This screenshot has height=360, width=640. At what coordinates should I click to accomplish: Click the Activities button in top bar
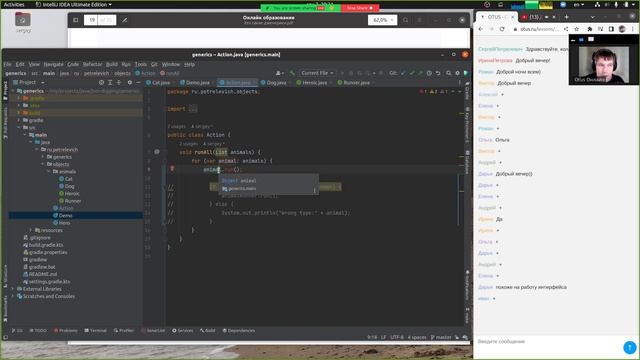(x=14, y=4)
